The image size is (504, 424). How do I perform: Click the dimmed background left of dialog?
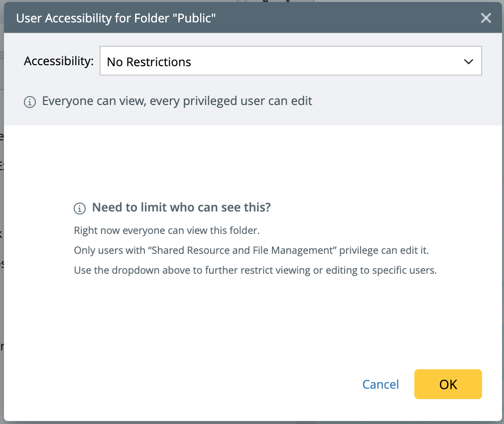point(1,199)
